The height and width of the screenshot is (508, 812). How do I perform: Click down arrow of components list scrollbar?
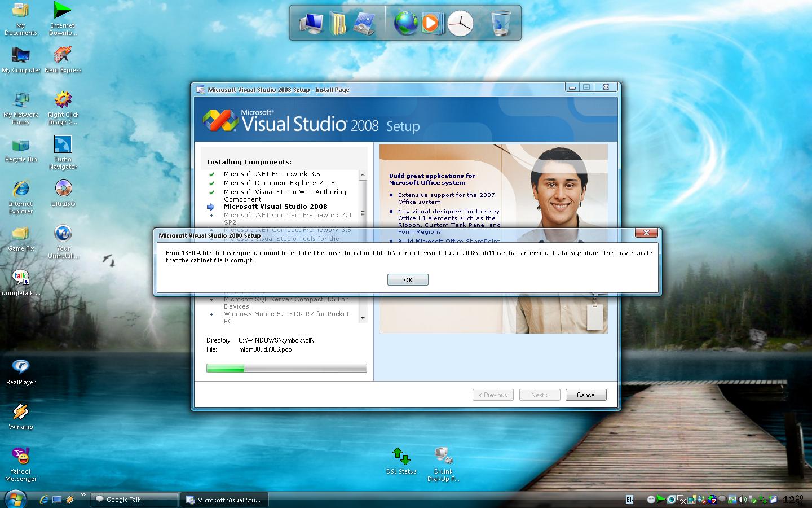click(x=363, y=318)
